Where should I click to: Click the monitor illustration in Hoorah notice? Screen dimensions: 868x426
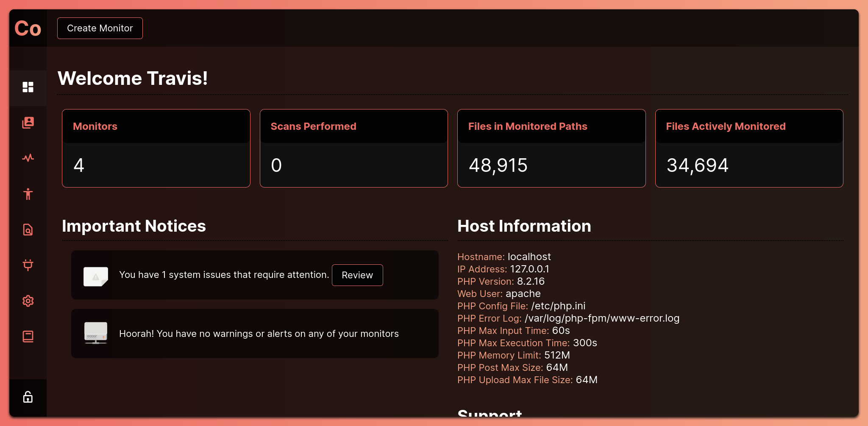point(96,334)
